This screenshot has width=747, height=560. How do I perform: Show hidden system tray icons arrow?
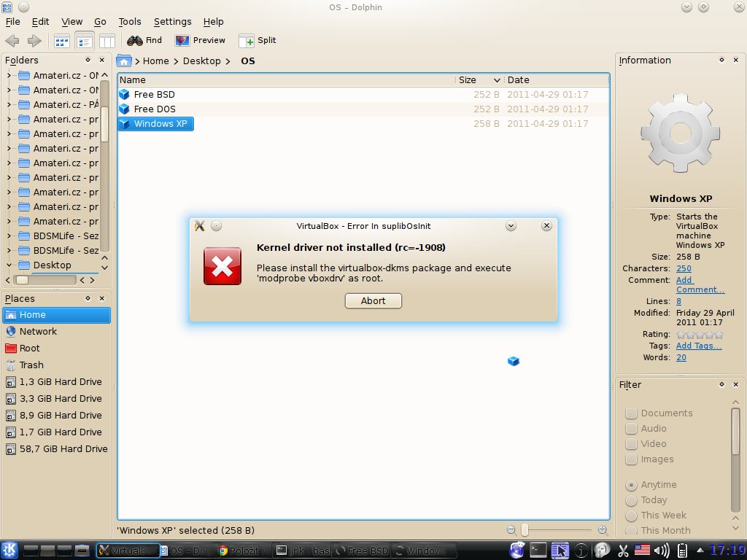[x=700, y=550]
